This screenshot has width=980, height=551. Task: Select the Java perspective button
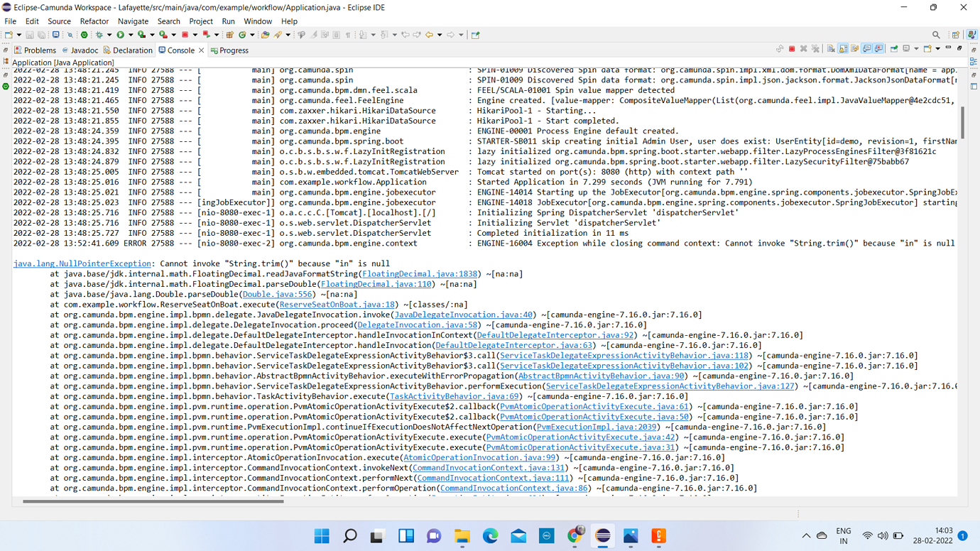coord(972,35)
